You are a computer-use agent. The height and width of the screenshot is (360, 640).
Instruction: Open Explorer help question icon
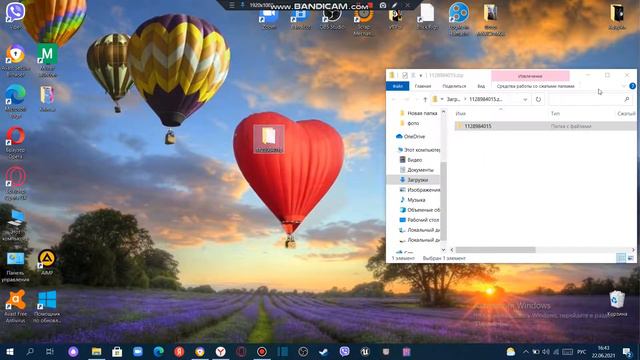coord(632,86)
